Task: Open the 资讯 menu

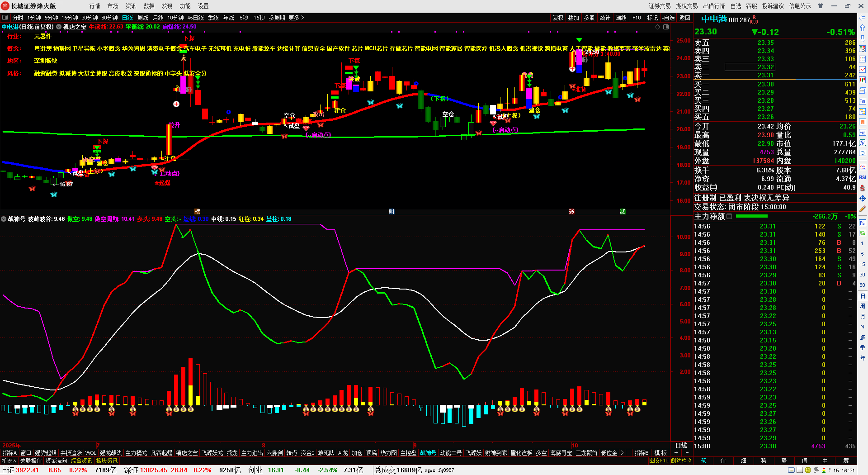Action: click(131, 6)
